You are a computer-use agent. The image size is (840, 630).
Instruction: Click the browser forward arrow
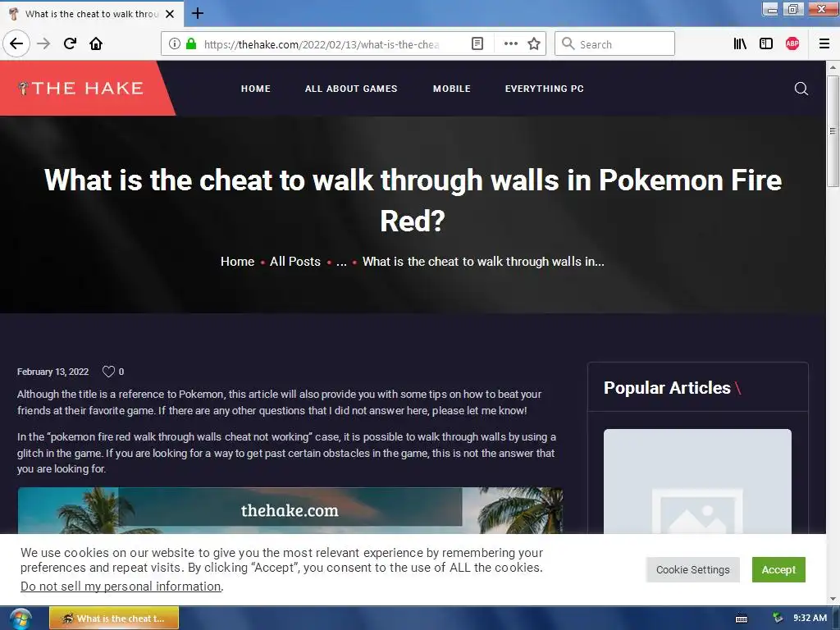pos(43,43)
